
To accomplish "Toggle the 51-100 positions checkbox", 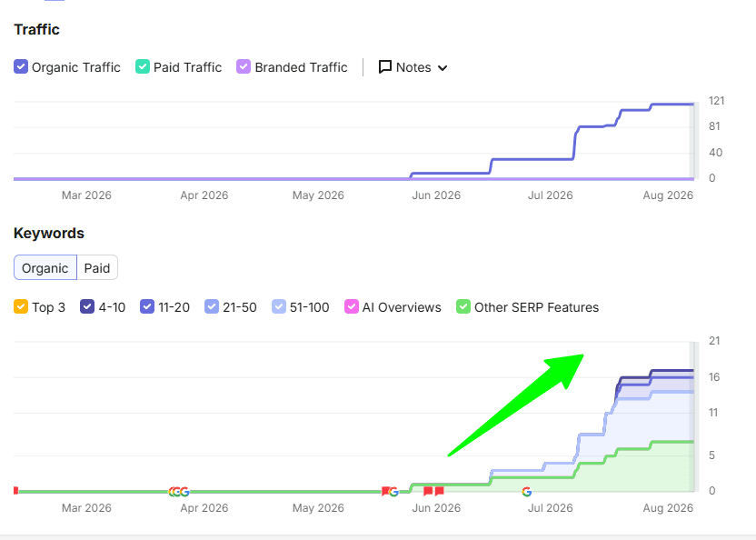I will pyautogui.click(x=279, y=307).
